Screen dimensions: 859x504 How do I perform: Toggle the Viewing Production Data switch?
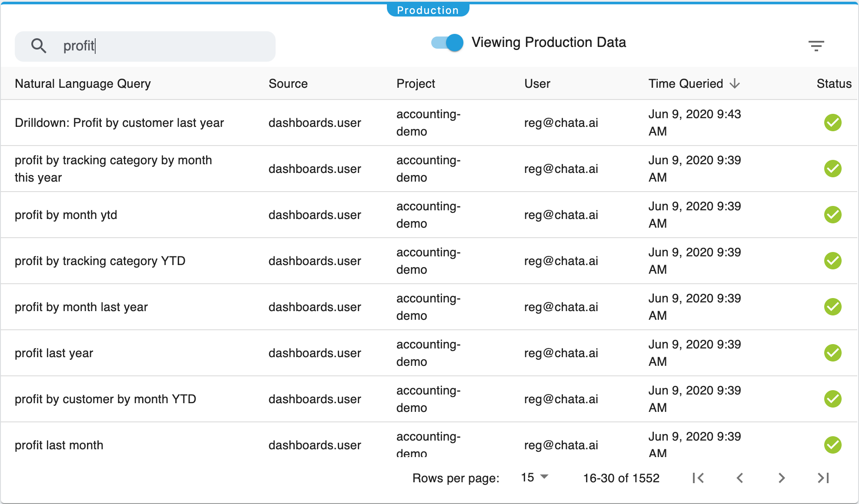tap(447, 43)
